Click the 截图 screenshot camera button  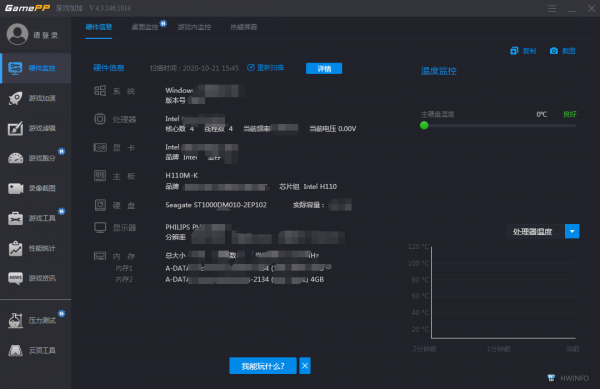562,51
